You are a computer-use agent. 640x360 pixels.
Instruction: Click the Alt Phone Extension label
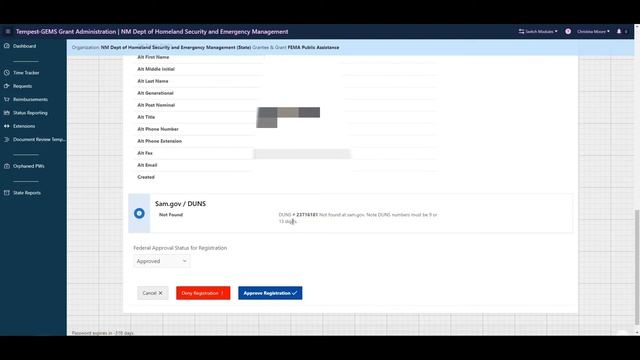[160, 141]
